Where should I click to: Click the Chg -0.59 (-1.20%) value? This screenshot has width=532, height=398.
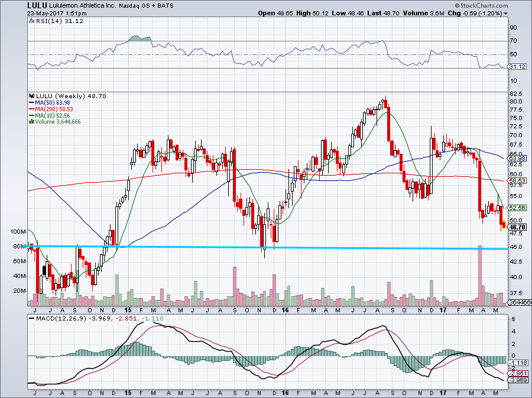point(475,13)
